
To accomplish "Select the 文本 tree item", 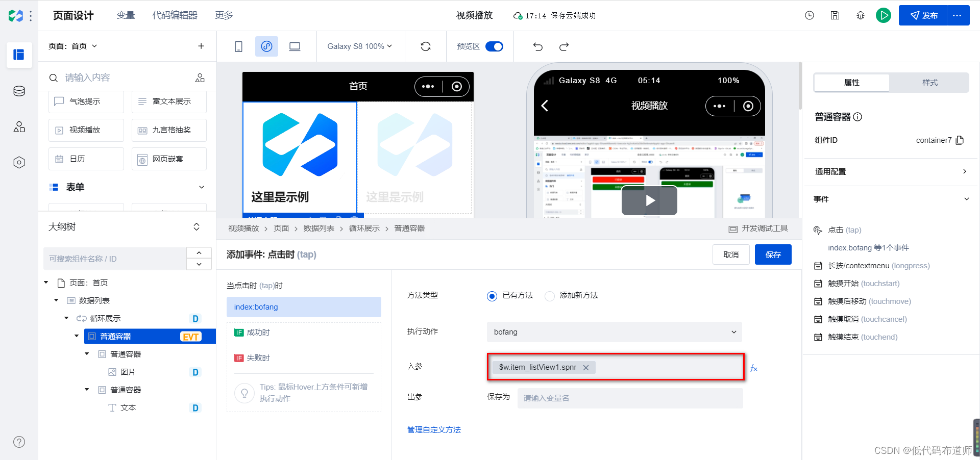I will click(128, 408).
